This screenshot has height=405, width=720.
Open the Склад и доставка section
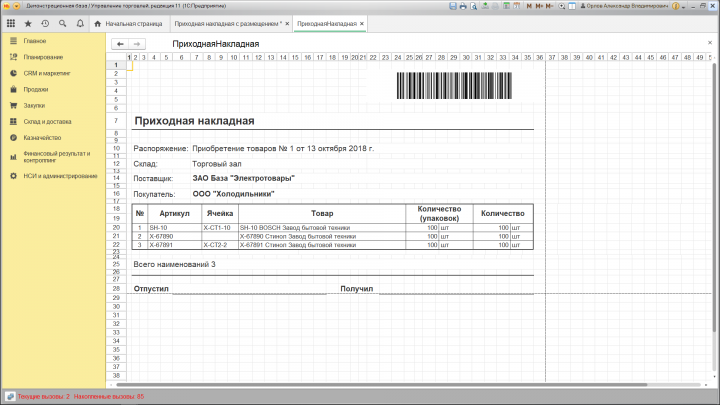coord(47,122)
